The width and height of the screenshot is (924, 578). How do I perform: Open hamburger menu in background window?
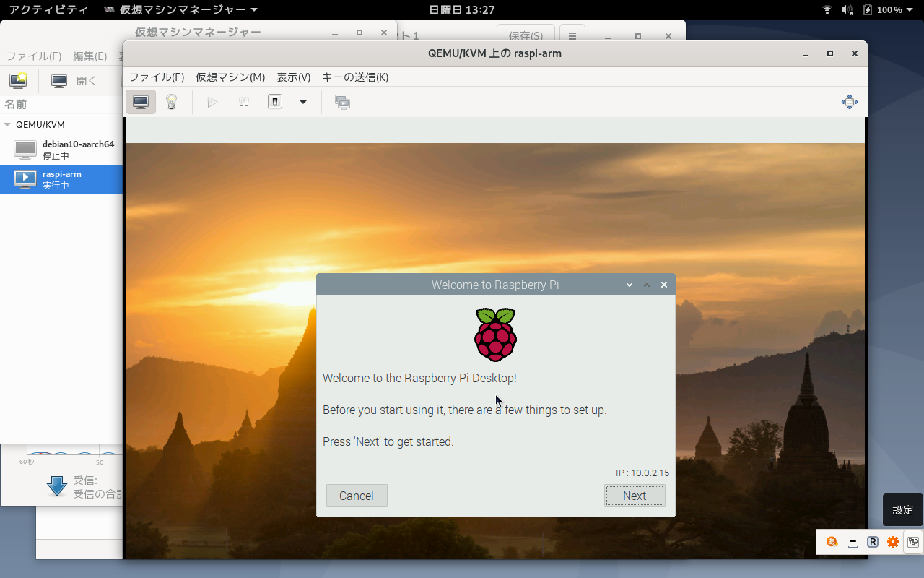(x=572, y=35)
